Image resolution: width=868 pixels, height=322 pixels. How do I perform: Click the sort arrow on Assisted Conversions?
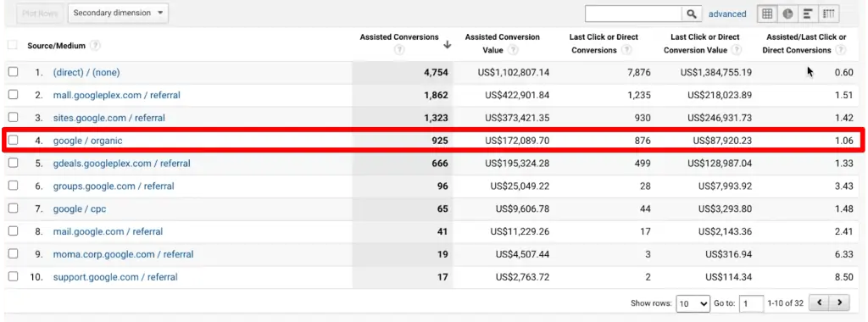tap(448, 45)
